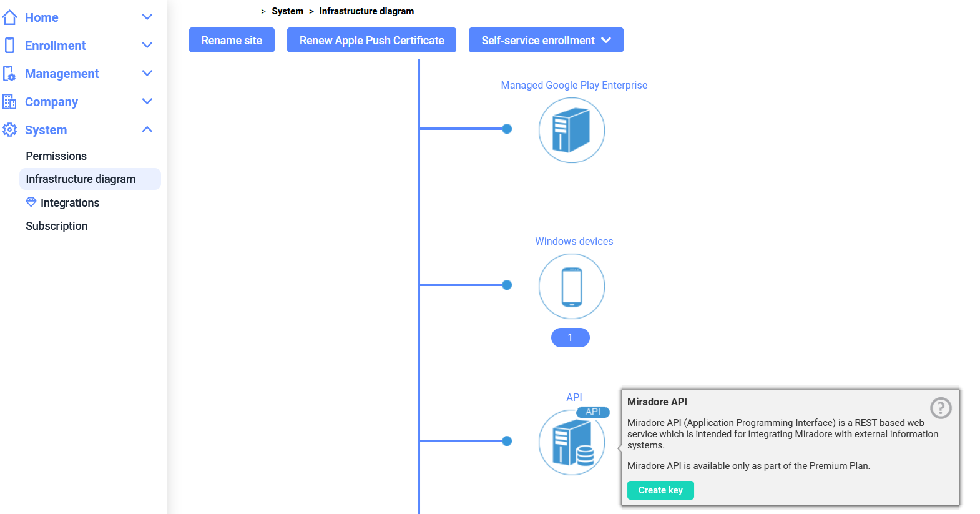Image resolution: width=980 pixels, height=514 pixels.
Task: Click the Management device-gear icon
Action: (x=9, y=74)
